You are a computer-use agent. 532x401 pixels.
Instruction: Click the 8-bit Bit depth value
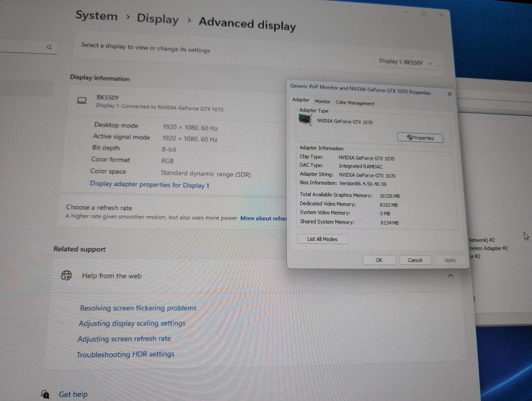click(x=169, y=150)
